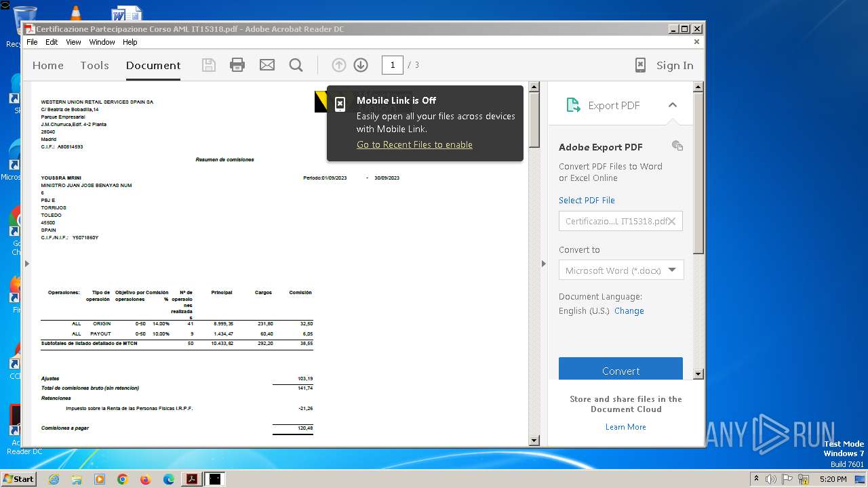
Task: Open the Word document desktop icon
Action: (127, 14)
